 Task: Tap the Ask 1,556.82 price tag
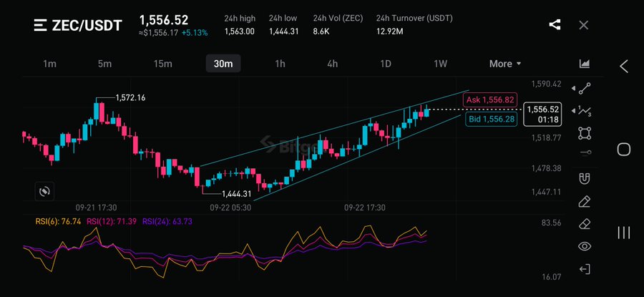pyautogui.click(x=489, y=99)
